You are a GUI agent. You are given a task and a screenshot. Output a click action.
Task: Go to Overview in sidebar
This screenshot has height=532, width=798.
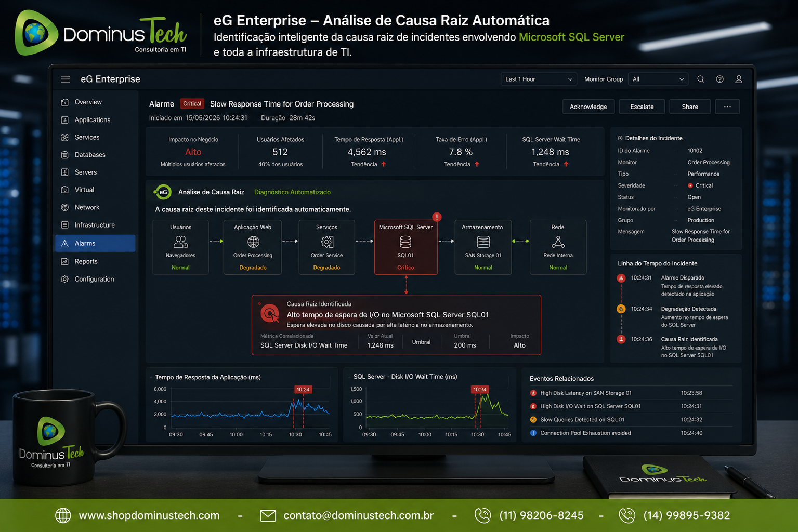pyautogui.click(x=95, y=102)
